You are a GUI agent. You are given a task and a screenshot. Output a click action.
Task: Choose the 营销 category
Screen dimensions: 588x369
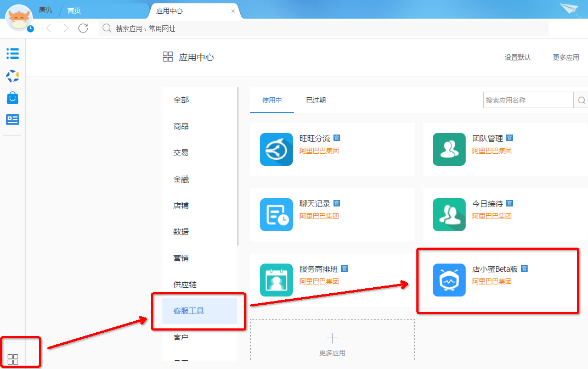181,258
